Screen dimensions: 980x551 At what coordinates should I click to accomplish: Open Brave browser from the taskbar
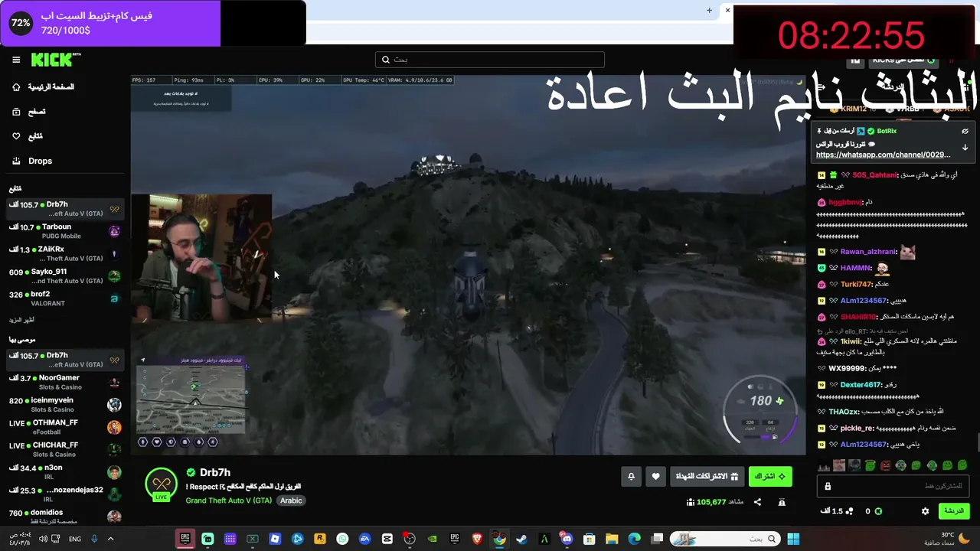(x=477, y=539)
